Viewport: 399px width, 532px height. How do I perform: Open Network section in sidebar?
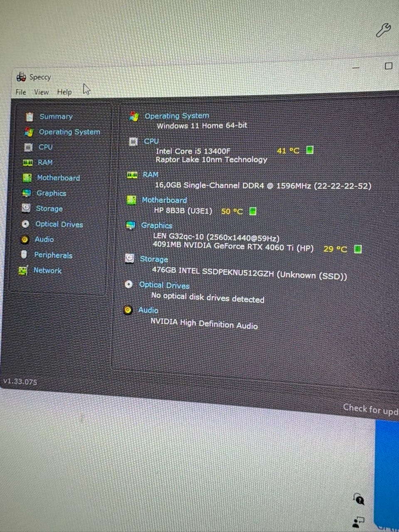pos(47,271)
